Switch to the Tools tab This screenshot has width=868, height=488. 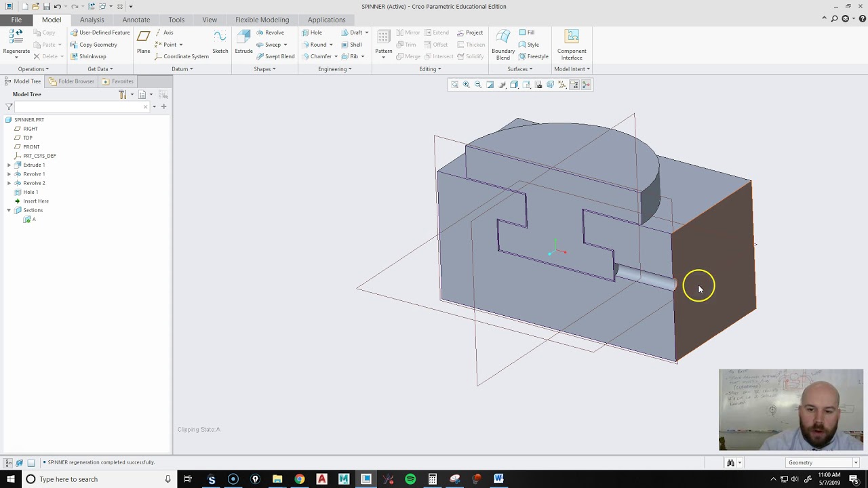click(176, 20)
